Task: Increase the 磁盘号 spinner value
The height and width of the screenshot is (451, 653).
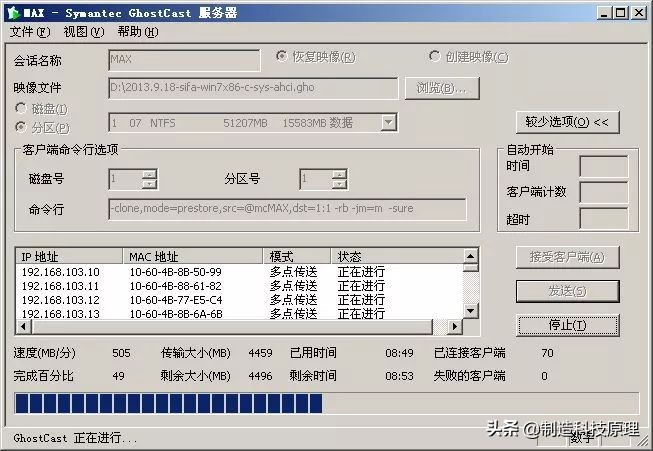Action: [149, 174]
